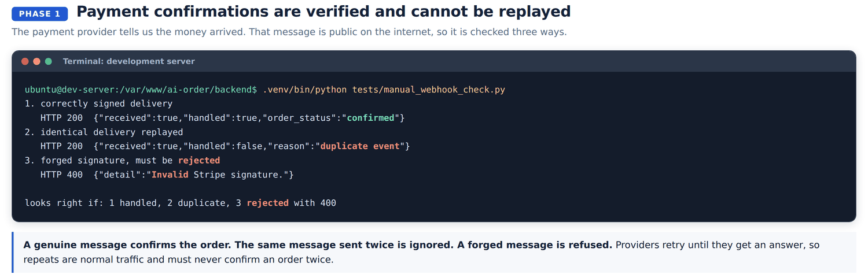The height and width of the screenshot is (278, 868).
Task: Click the PHASE 1 badge
Action: [39, 14]
